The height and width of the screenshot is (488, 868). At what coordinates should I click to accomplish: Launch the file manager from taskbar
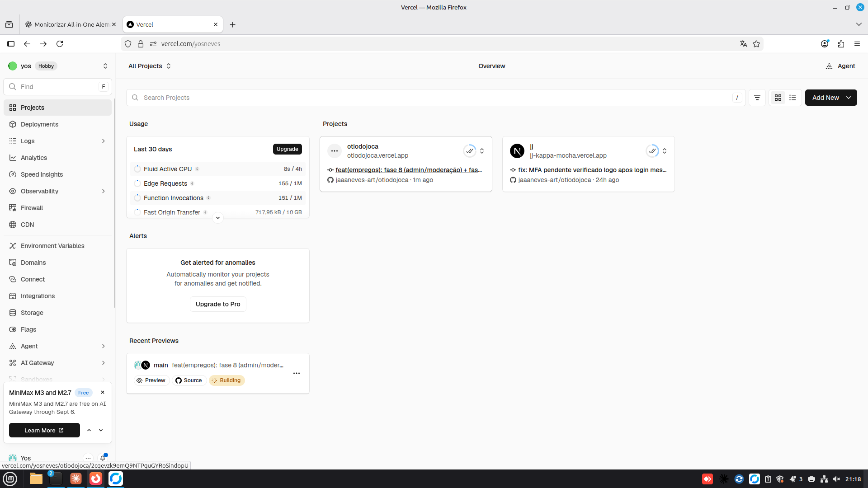pos(36,479)
